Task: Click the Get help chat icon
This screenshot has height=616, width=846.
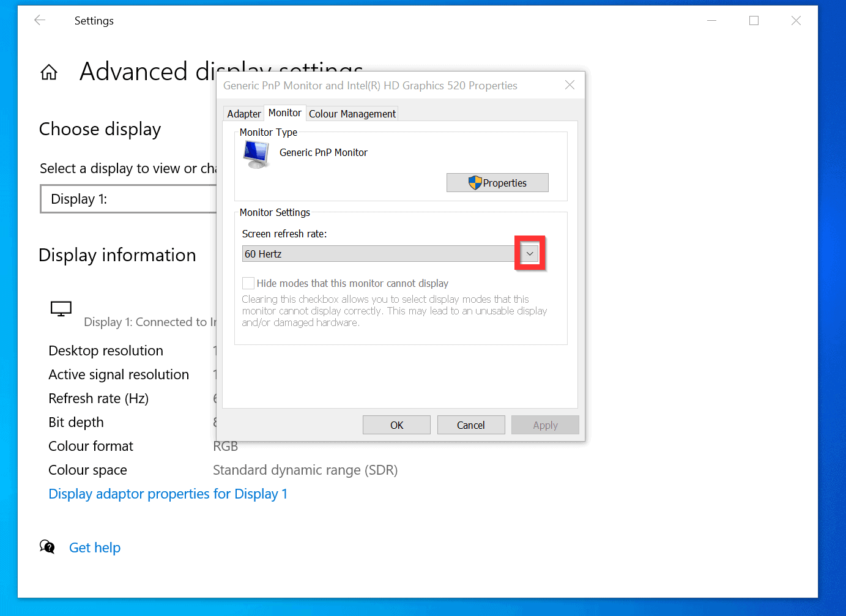Action: pyautogui.click(x=47, y=546)
